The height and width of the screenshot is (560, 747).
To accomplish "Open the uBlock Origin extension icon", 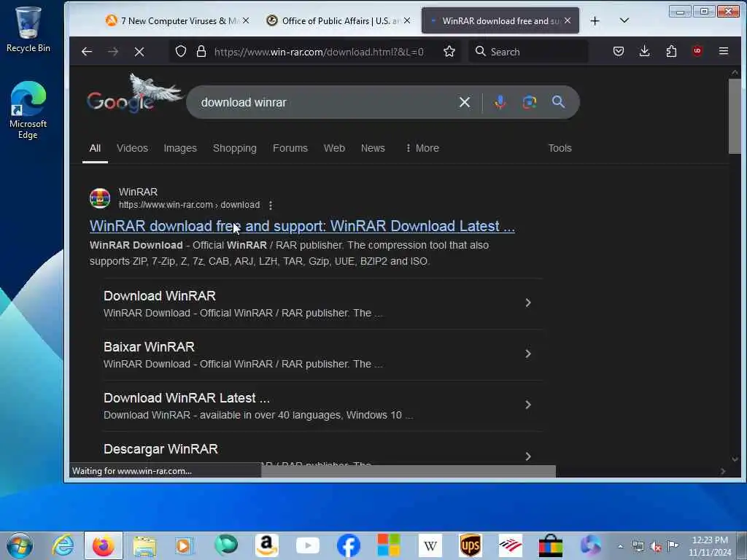I will click(697, 51).
